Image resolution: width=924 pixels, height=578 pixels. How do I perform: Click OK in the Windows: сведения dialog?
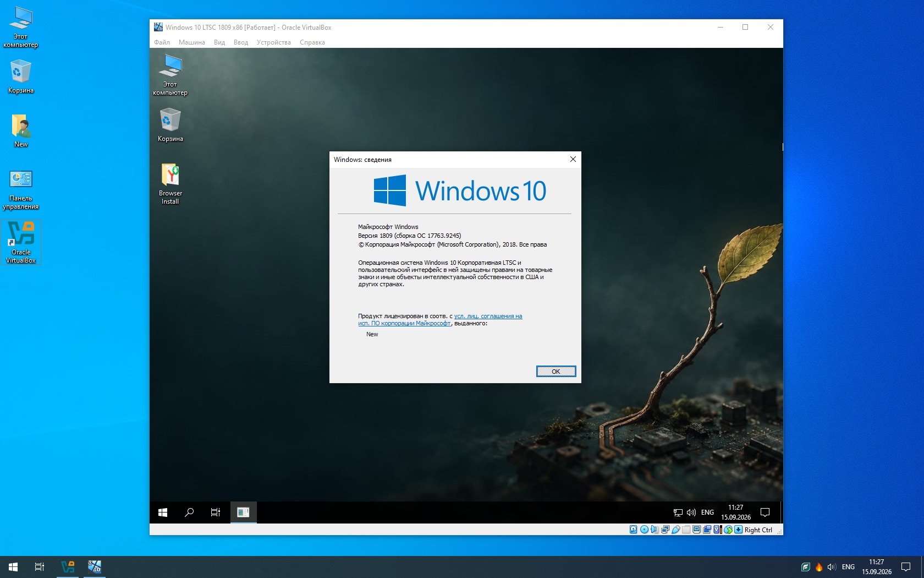click(x=556, y=372)
